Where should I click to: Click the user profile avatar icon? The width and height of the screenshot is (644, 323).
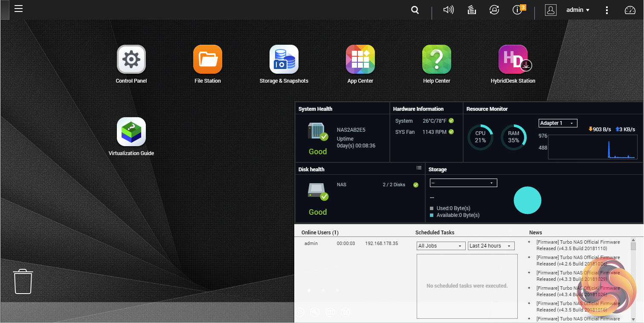[x=551, y=10]
